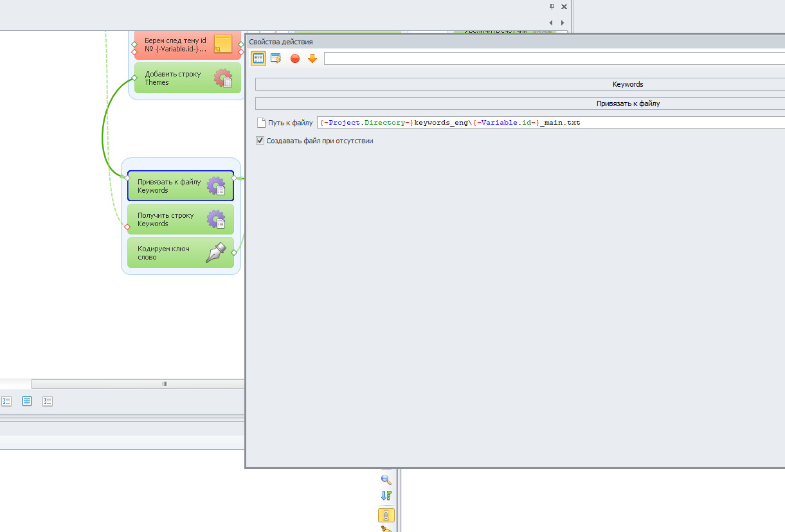Select the 'Привязать к файлу Keywords' action block
The image size is (785, 532).
181,186
